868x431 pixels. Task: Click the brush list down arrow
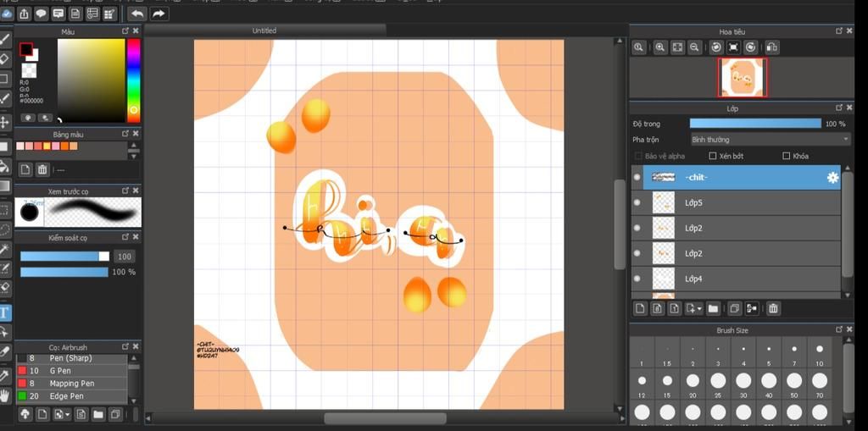coord(133,401)
